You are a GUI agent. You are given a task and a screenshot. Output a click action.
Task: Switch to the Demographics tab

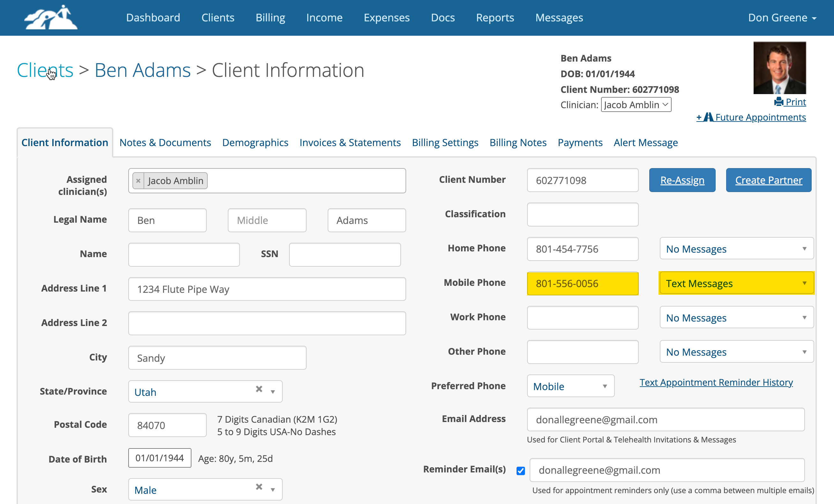[x=255, y=143]
